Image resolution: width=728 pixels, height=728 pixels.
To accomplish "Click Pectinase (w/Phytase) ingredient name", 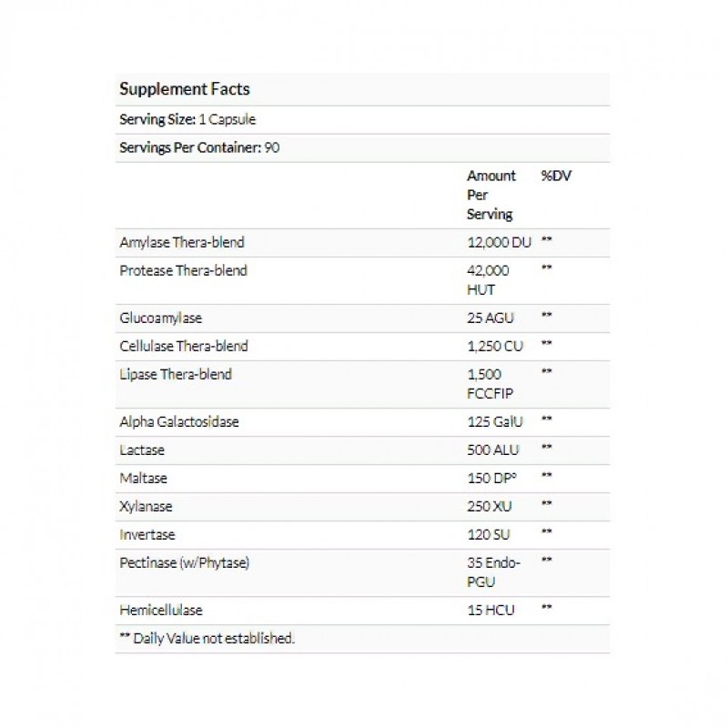I will [185, 562].
